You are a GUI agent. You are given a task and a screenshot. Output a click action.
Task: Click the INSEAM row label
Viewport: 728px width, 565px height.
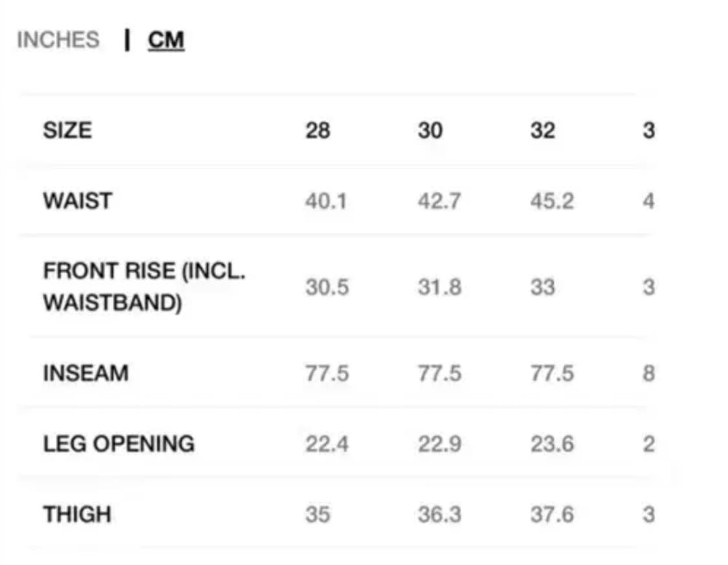coord(85,373)
